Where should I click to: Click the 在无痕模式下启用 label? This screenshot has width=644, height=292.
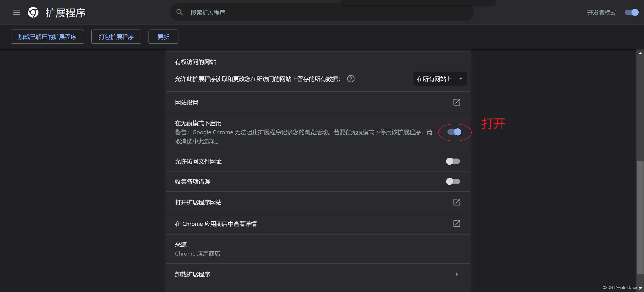coord(198,123)
